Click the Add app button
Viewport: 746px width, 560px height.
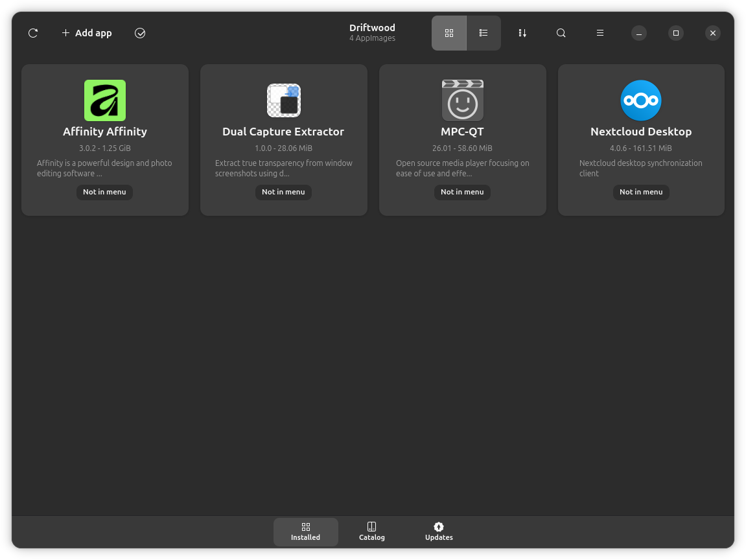(x=86, y=32)
